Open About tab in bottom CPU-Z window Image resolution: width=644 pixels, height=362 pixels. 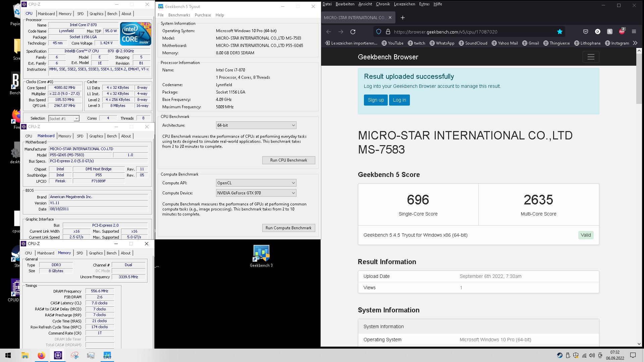click(126, 253)
